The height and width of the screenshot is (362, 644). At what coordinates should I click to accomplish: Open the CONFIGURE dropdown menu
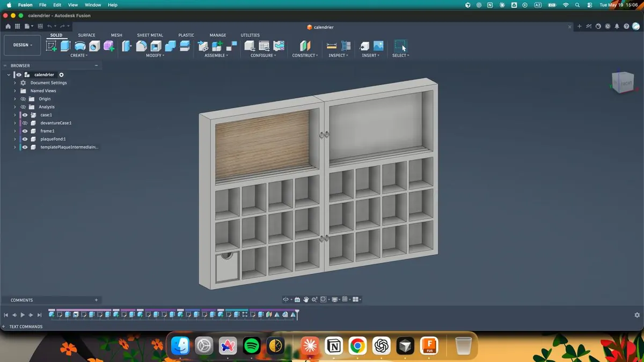click(264, 55)
